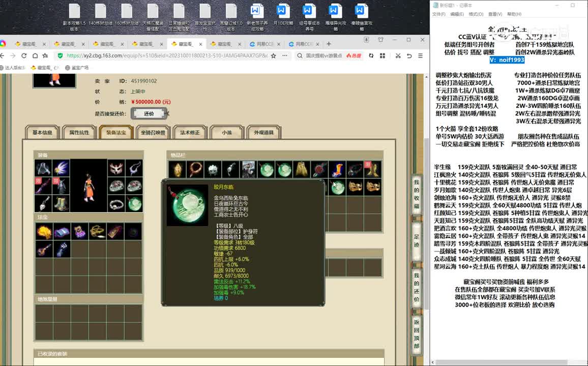
Task: Open the 基本信息 tab
Action: pyautogui.click(x=42, y=133)
